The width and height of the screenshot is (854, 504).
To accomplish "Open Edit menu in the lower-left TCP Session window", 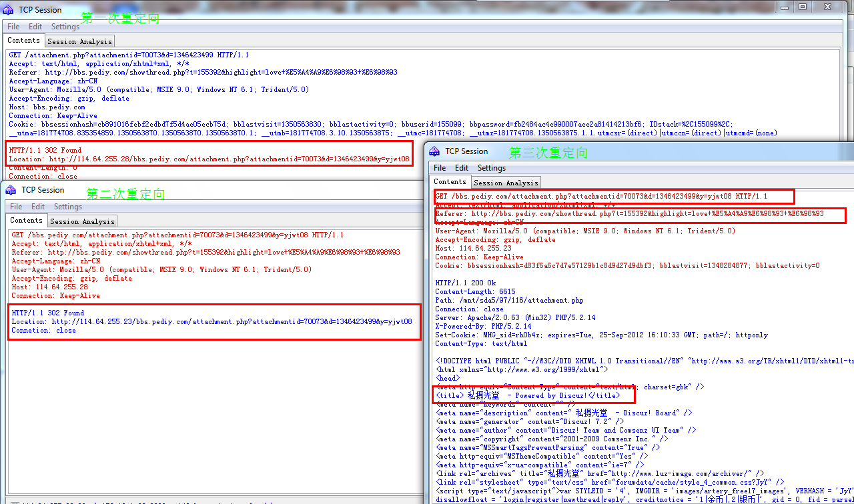I will pyautogui.click(x=38, y=207).
